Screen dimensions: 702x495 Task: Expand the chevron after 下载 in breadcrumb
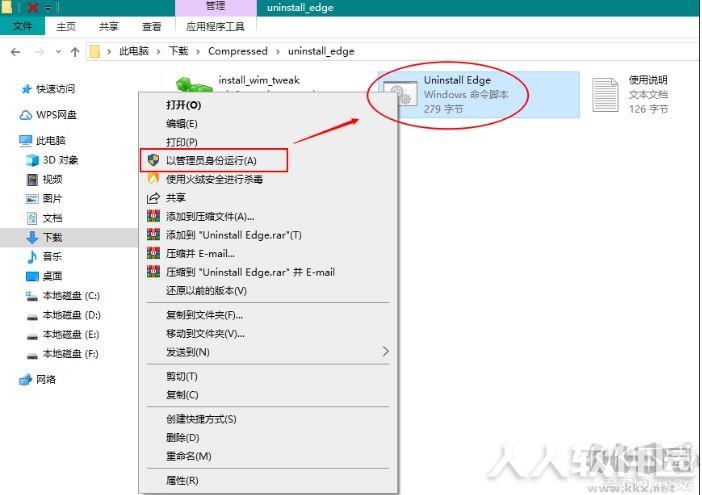click(x=198, y=51)
